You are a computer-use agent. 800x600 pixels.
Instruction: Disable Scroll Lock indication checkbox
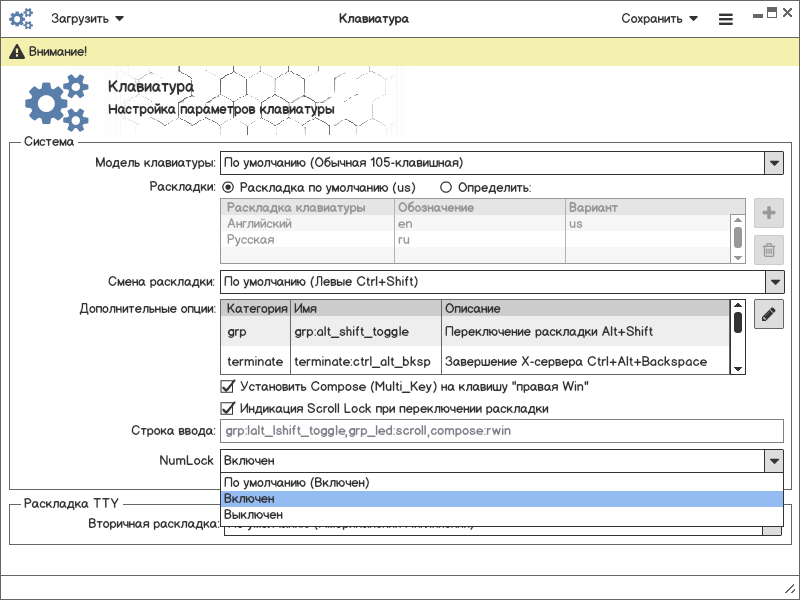click(227, 408)
